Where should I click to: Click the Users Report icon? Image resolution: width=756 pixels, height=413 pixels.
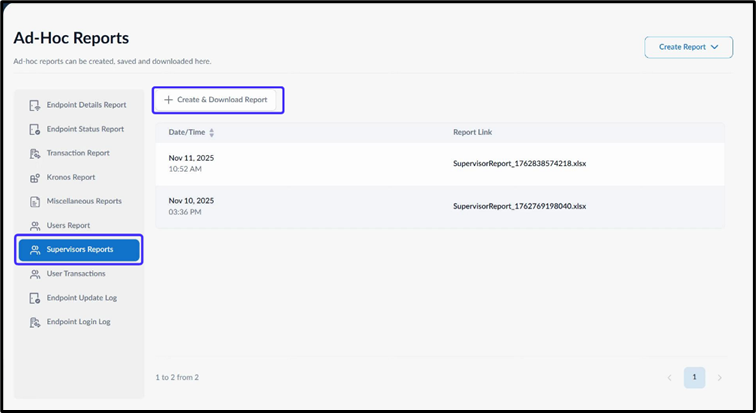tap(35, 226)
